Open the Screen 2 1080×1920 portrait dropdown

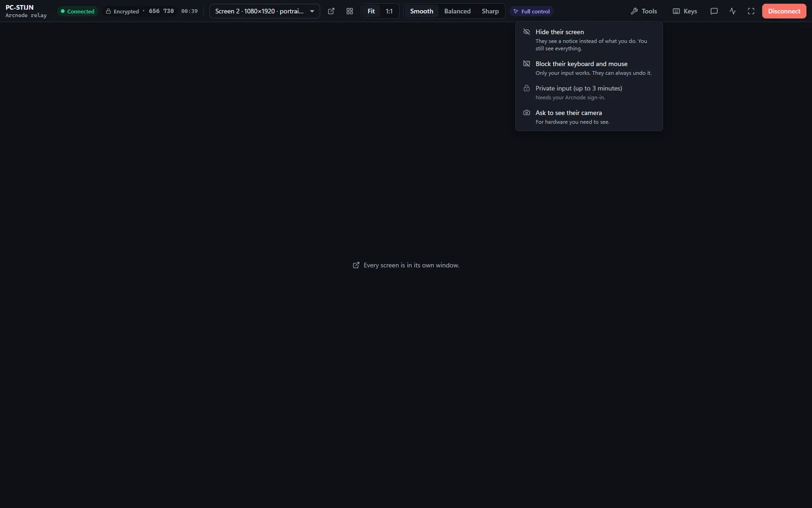[264, 11]
